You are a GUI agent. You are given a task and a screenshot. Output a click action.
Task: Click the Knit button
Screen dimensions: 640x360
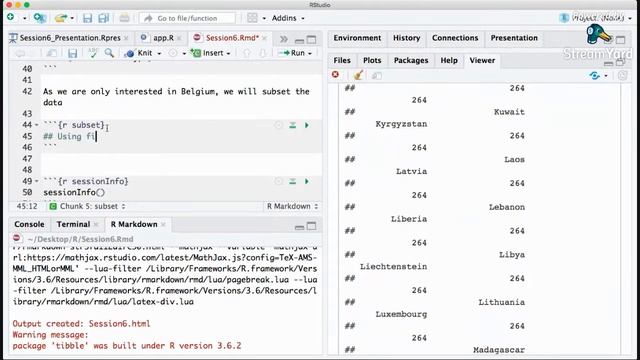(139, 53)
